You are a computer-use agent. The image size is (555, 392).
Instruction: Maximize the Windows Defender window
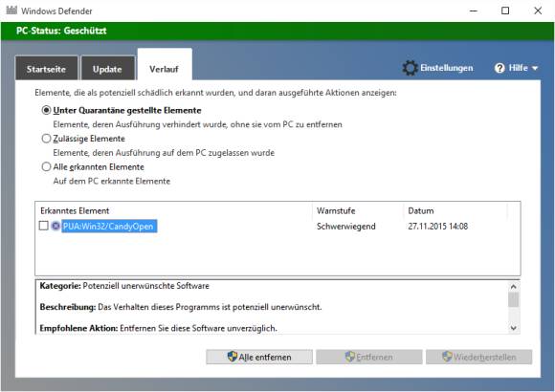505,11
